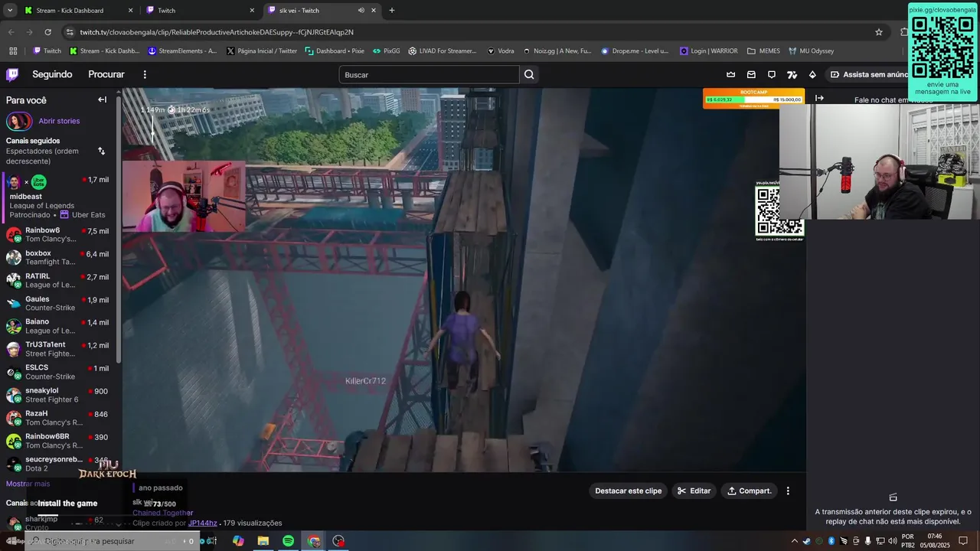
Task: Click the Compart. share button
Action: 750,491
